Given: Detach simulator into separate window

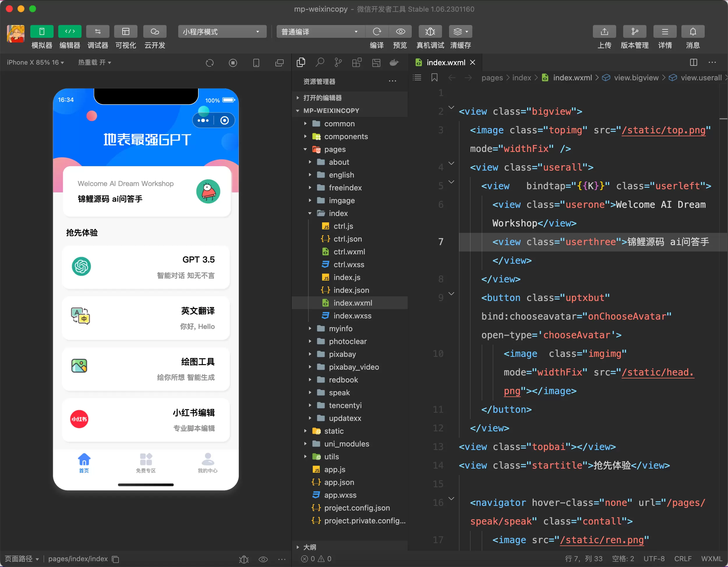Looking at the screenshot, I should pyautogui.click(x=279, y=63).
